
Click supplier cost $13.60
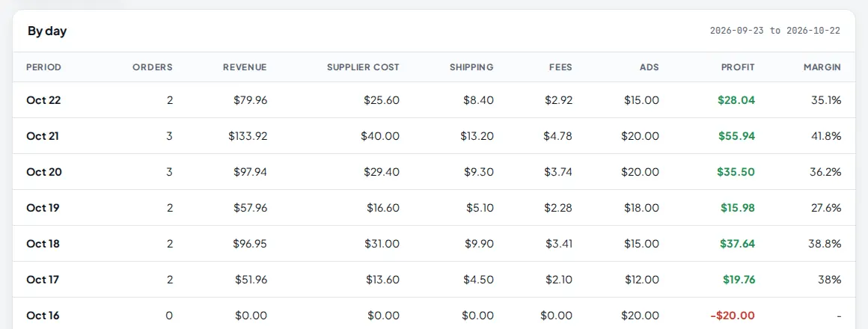click(382, 280)
